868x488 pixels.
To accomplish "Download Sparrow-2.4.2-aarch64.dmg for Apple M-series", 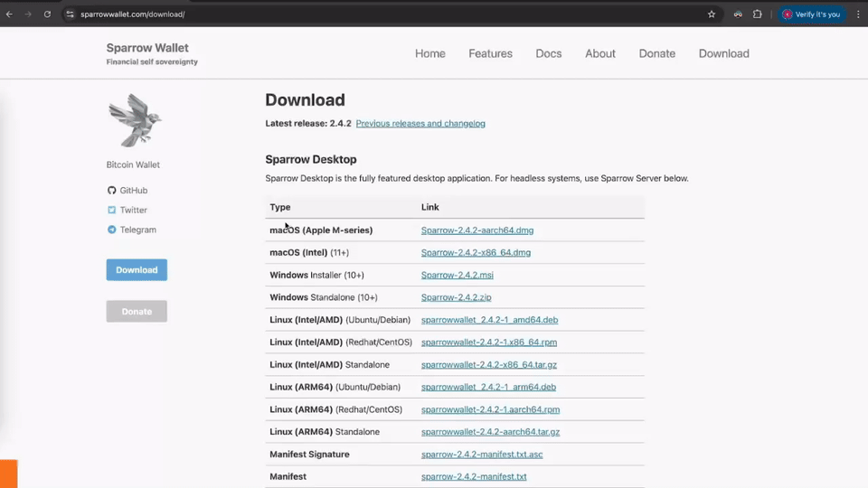I will 477,230.
